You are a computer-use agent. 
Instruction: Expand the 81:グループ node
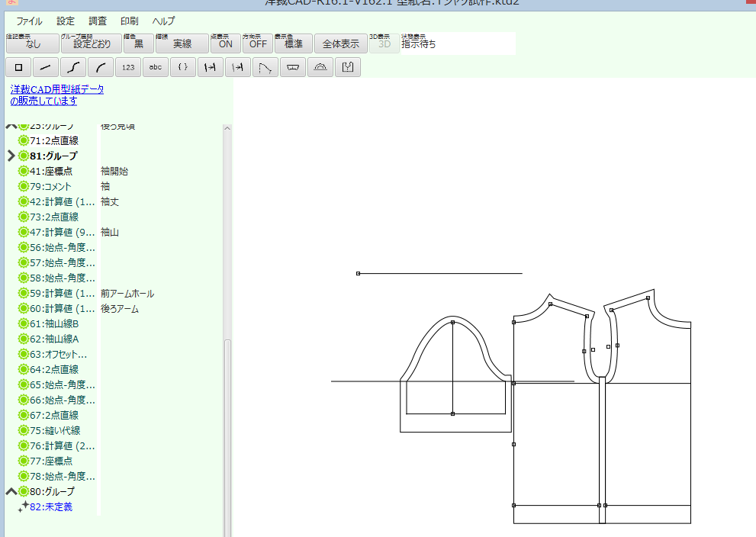pyautogui.click(x=11, y=156)
